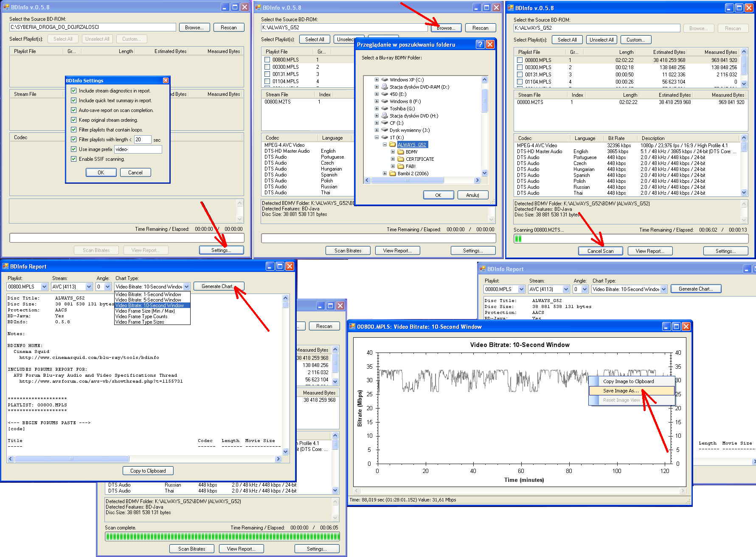This screenshot has height=557, width=756.
Task: Click Custom... in right BDInfo window
Action: 636,40
